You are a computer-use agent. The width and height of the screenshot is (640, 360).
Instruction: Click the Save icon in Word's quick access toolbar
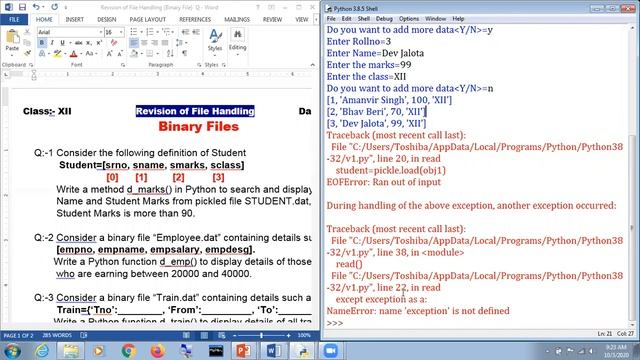[22, 7]
